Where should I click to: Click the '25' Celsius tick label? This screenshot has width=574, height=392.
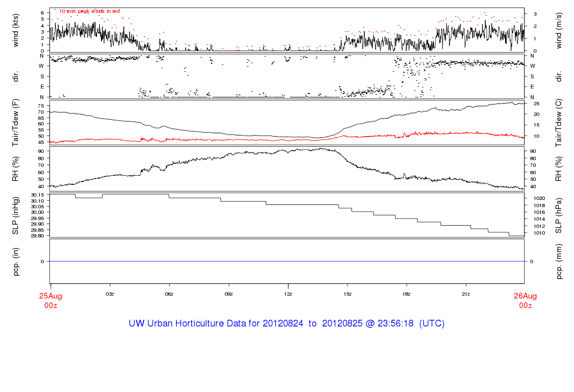pos(536,104)
